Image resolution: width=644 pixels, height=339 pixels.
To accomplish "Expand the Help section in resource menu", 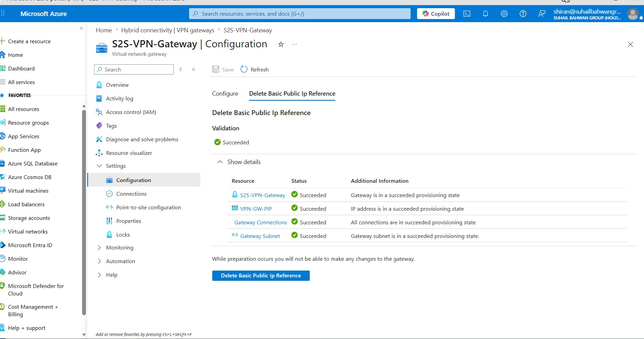I will point(99,275).
